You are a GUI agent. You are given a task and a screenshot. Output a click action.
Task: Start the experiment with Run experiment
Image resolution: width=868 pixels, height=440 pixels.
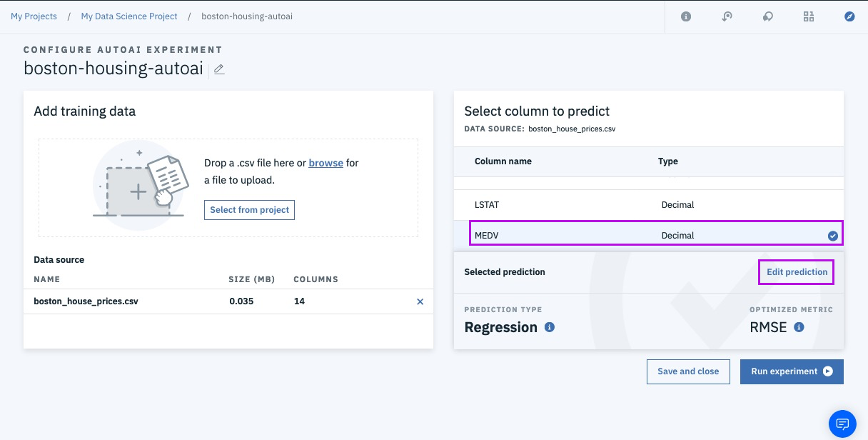(792, 371)
